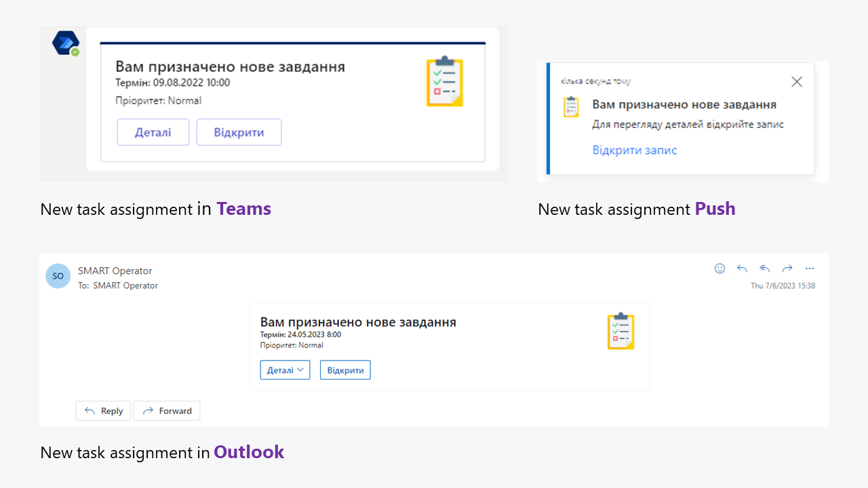Click the SO sender avatar
Viewport: 868px width, 488px height.
pyautogui.click(x=58, y=277)
